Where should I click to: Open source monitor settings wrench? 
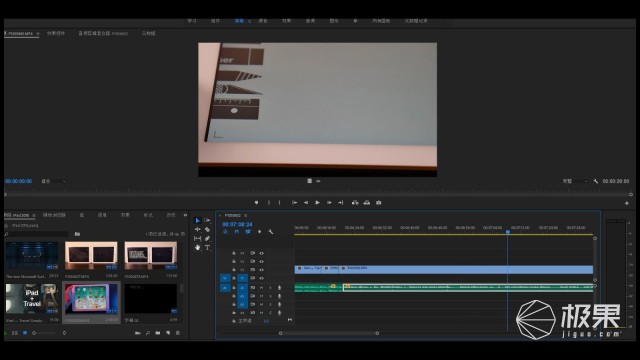596,181
